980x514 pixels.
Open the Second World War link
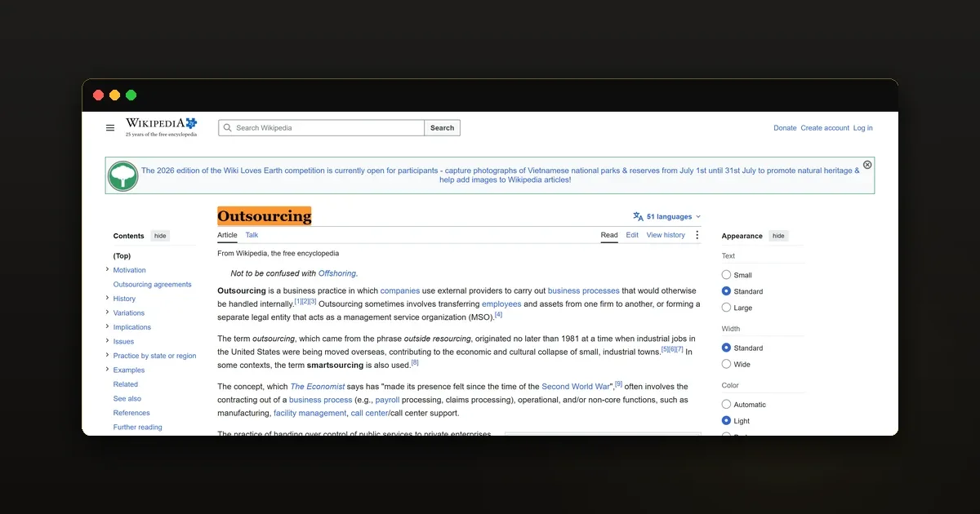[576, 387]
